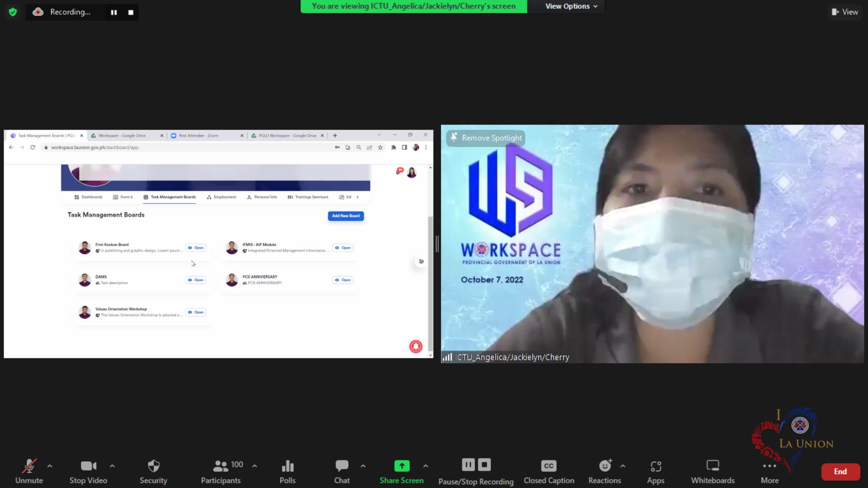Expand share options arrow beside Share Screen
Viewport: 868px width, 488px height.
tap(426, 466)
